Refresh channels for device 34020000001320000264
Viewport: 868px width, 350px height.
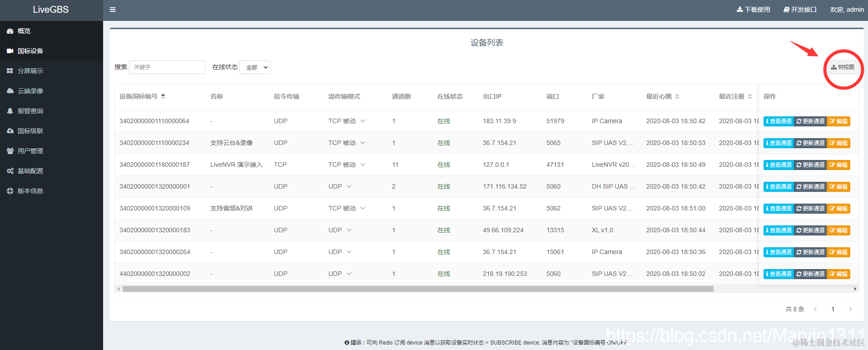point(810,252)
